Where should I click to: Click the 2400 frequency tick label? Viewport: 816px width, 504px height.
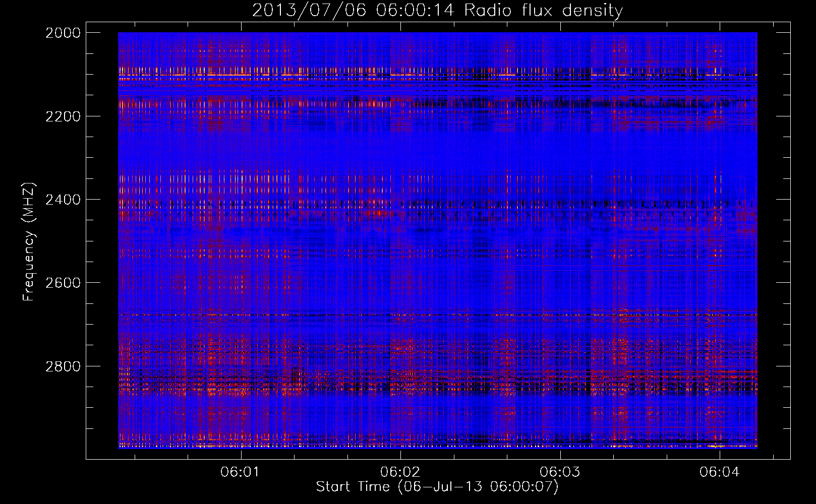coord(63,200)
